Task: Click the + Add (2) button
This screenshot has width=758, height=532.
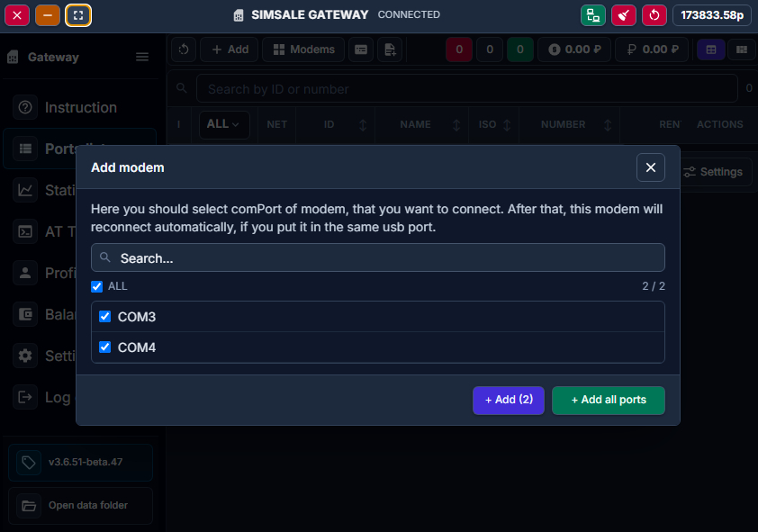Action: tap(509, 400)
